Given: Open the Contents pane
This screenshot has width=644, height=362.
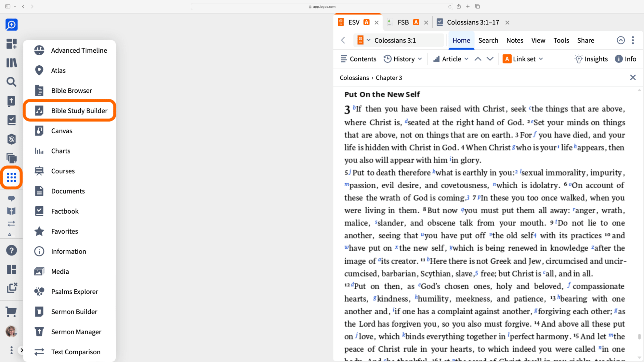Looking at the screenshot, I should 358,59.
